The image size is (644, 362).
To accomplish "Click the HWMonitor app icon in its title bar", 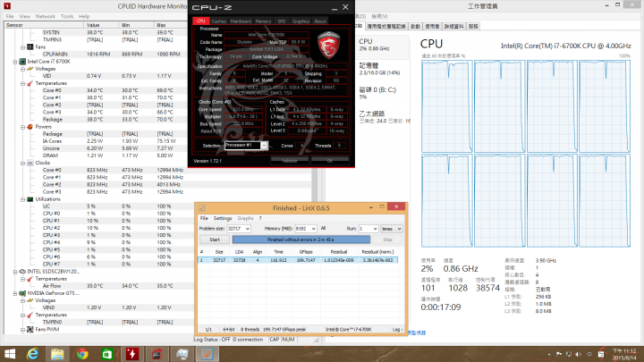I will coord(7,6).
